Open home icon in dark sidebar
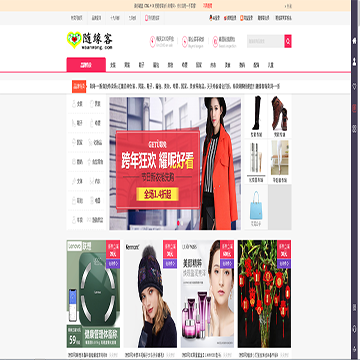The height and width of the screenshot is (360, 360). pyautogui.click(x=355, y=41)
